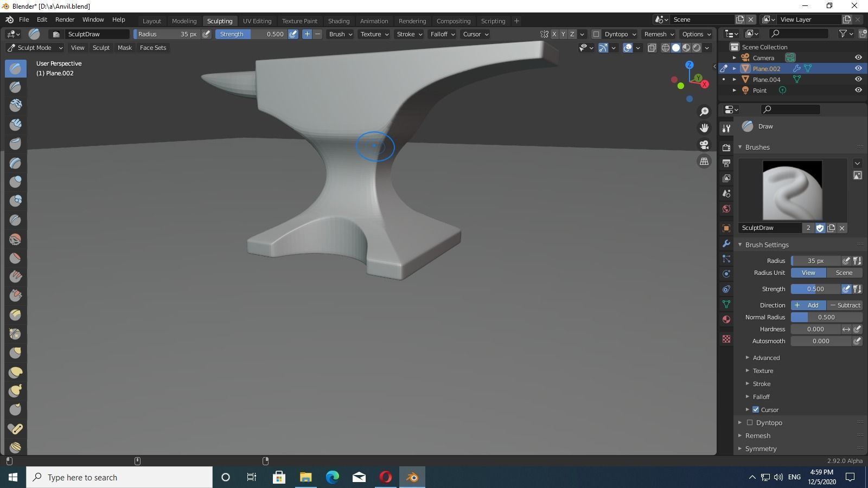The height and width of the screenshot is (488, 868).
Task: Open the Edit menu
Action: (41, 19)
